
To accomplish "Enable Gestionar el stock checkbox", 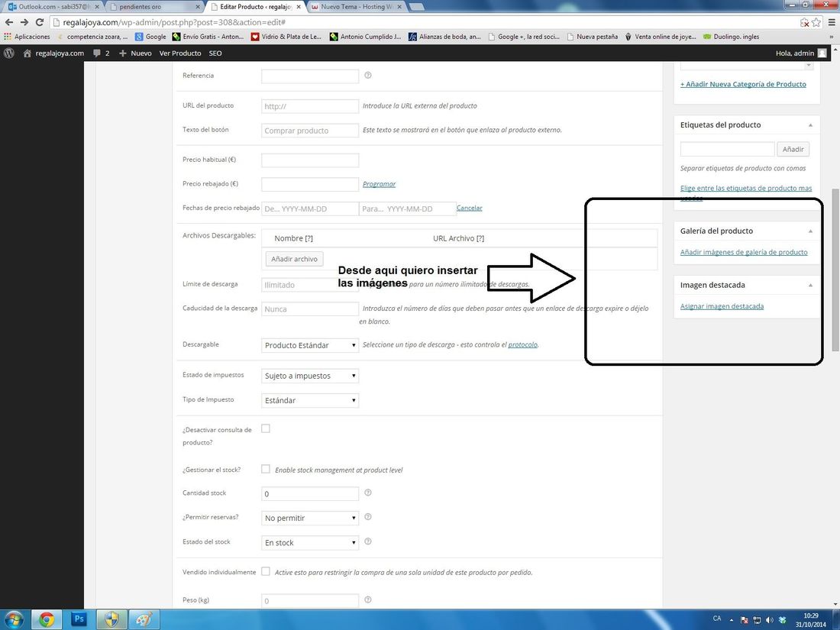I will tap(266, 469).
